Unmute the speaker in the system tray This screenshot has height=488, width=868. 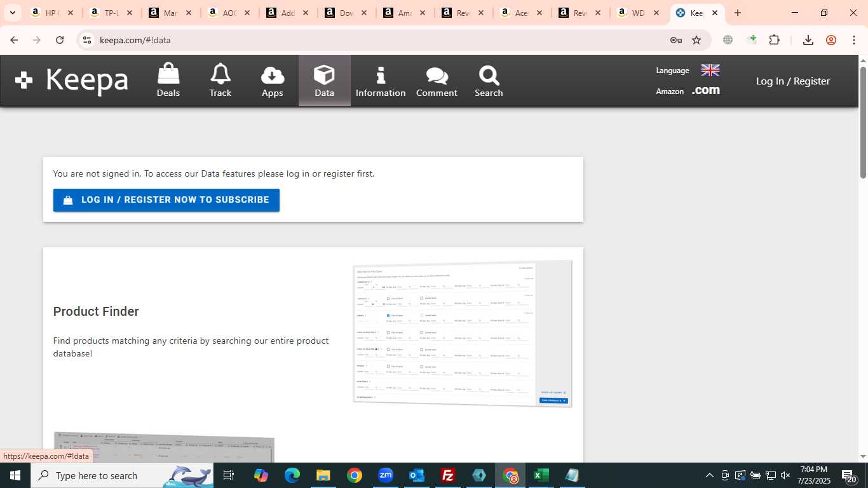coord(785,475)
